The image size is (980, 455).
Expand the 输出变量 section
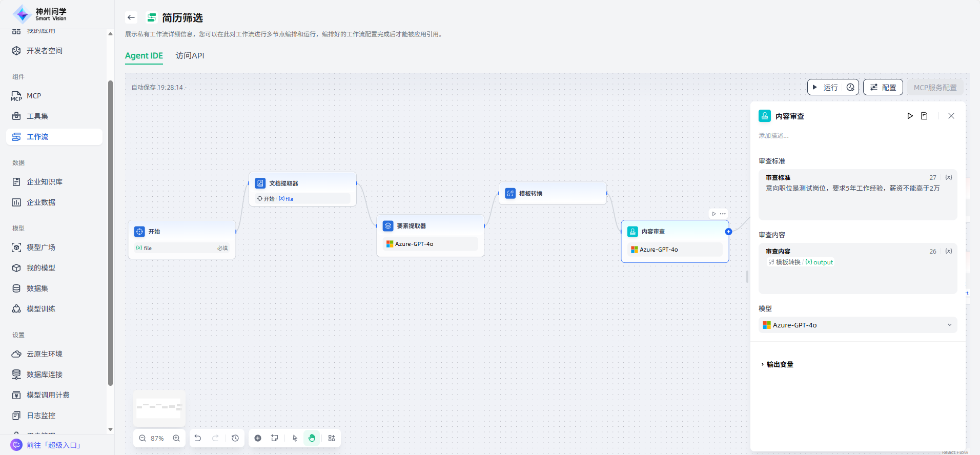click(x=779, y=364)
